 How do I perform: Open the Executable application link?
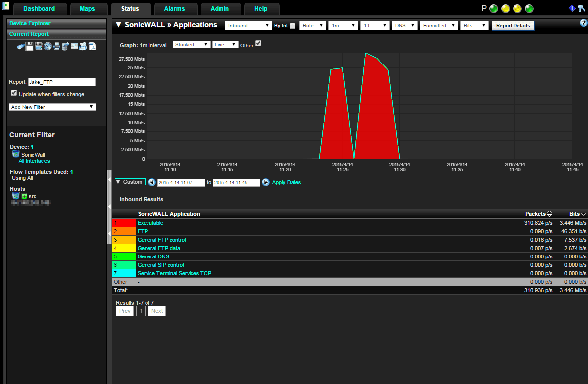point(150,223)
